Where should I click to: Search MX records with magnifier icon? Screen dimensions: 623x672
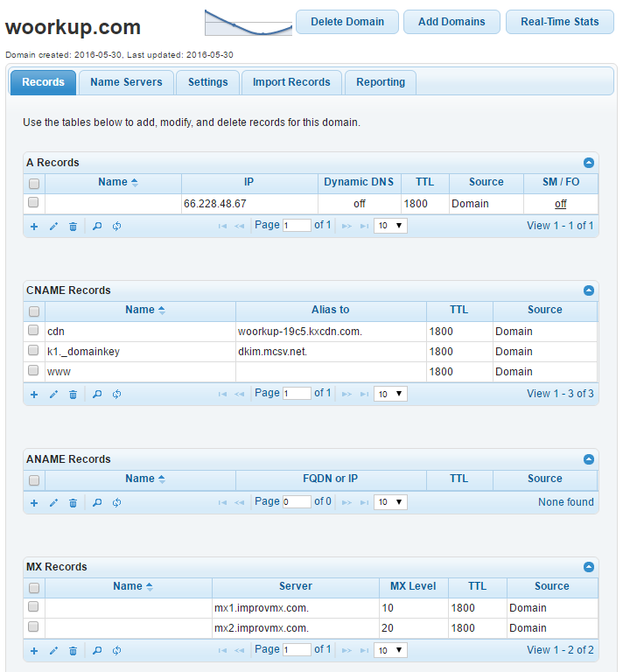coord(97,651)
